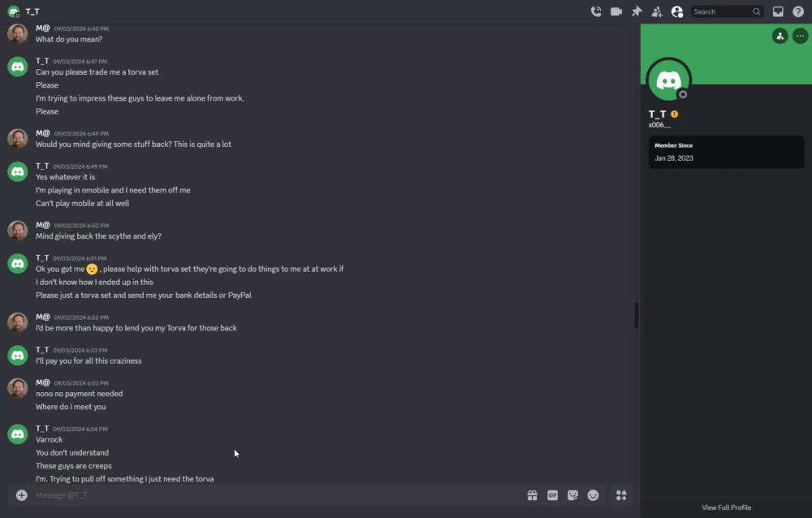
Task: Open the apps launcher icon
Action: click(621, 495)
